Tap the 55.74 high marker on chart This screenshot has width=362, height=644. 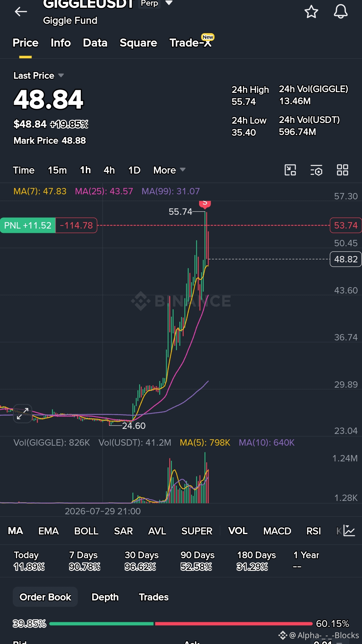point(180,211)
